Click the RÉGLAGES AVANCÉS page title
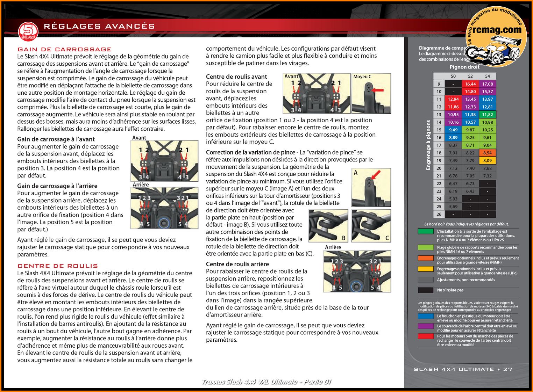This screenshot has height=392, width=533. 99,26
